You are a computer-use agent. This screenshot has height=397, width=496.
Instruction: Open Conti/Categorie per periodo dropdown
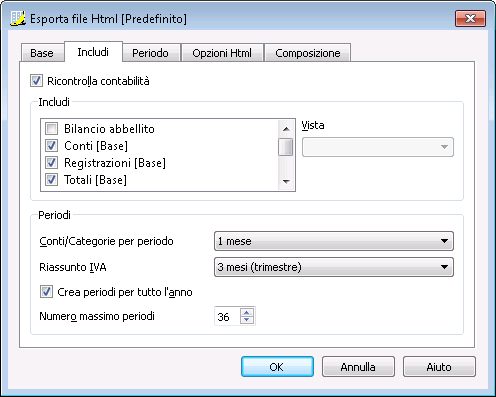click(334, 241)
